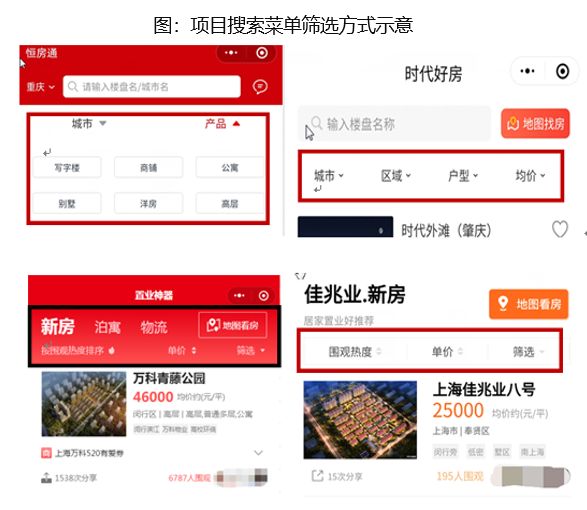The width and height of the screenshot is (587, 510).
Task: Sort by 围观热度 in 佳兆业 list
Action: [x=355, y=352]
